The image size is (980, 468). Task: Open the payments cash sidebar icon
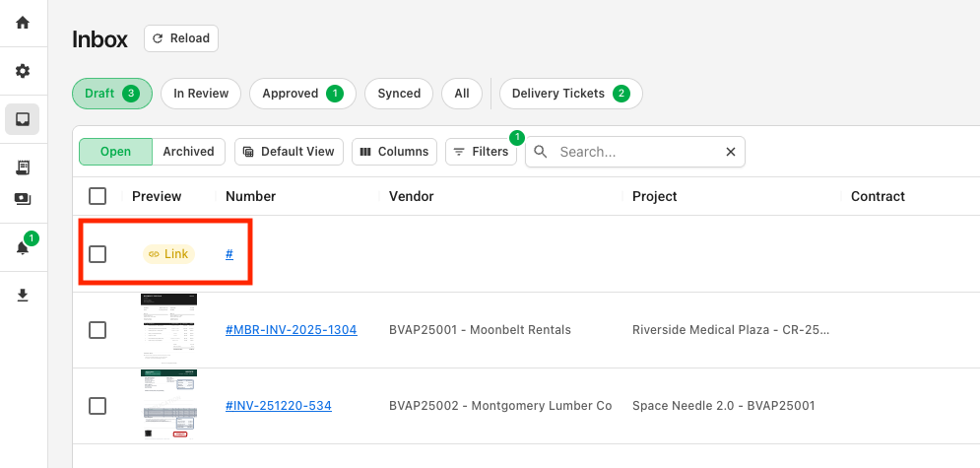[x=23, y=199]
